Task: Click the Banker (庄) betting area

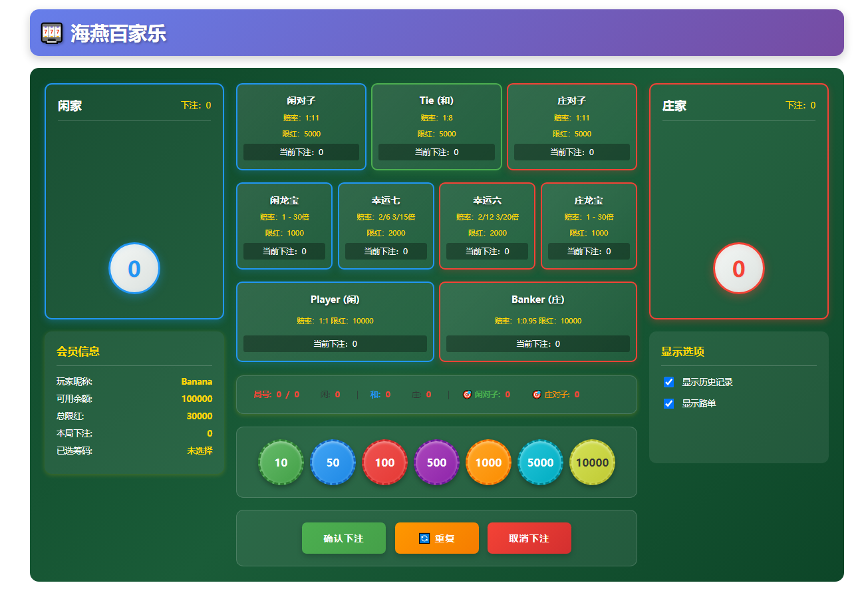Action: (x=538, y=321)
